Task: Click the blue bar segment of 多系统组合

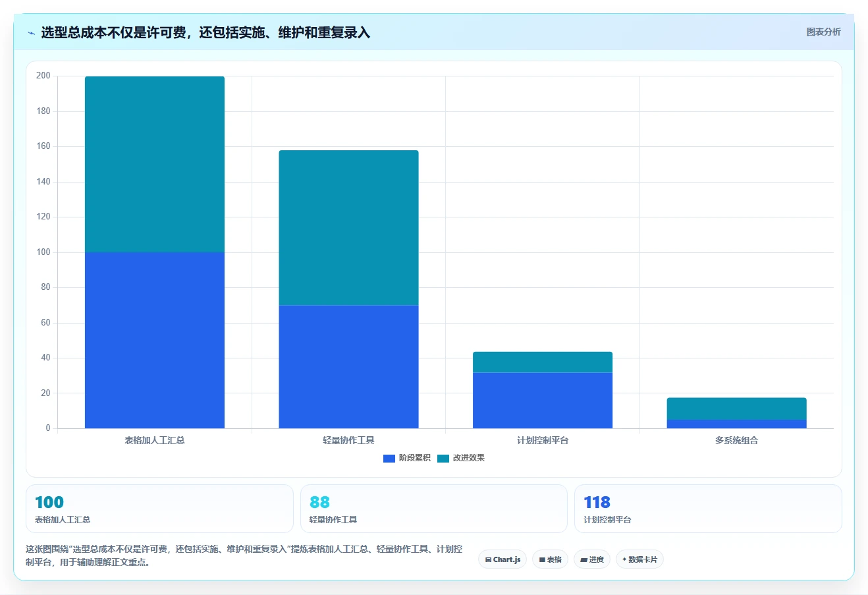Action: [x=736, y=424]
